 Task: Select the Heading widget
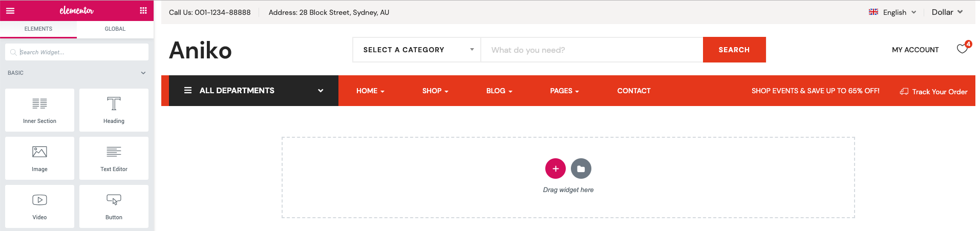click(x=114, y=110)
